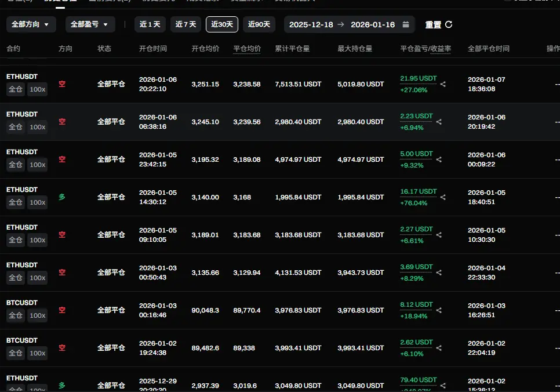Click the 方向 column header
Image resolution: width=560 pixels, height=392 pixels.
[66, 49]
